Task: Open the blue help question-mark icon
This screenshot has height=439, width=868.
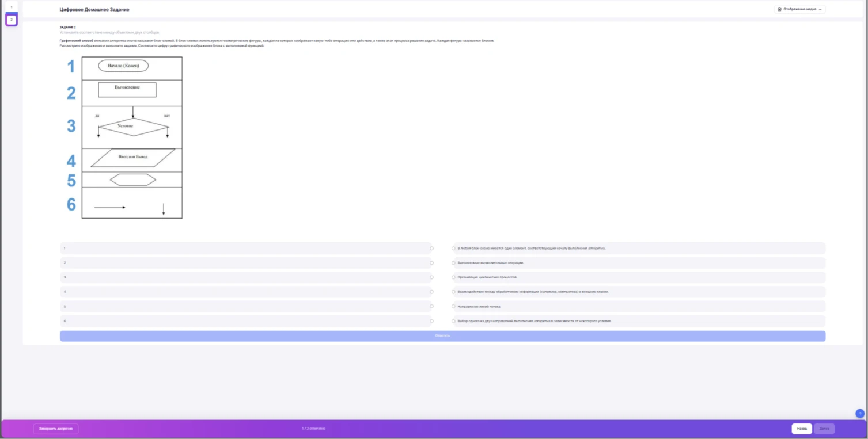Action: (x=859, y=413)
